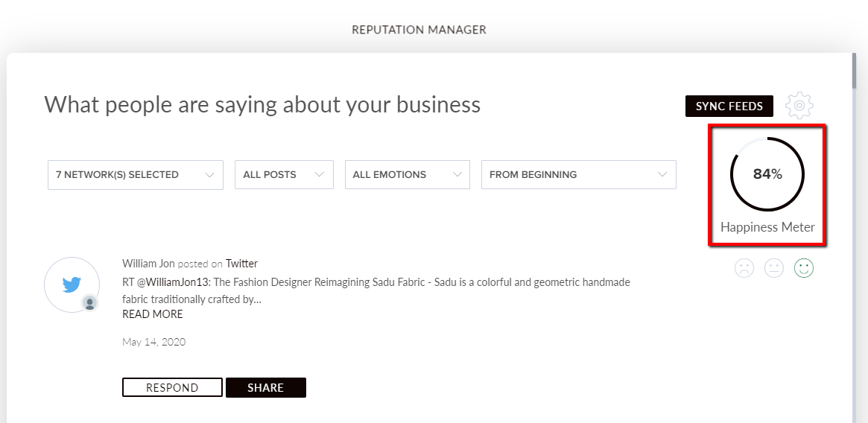The width and height of the screenshot is (868, 423).
Task: Click the William Jon author name
Action: click(149, 264)
